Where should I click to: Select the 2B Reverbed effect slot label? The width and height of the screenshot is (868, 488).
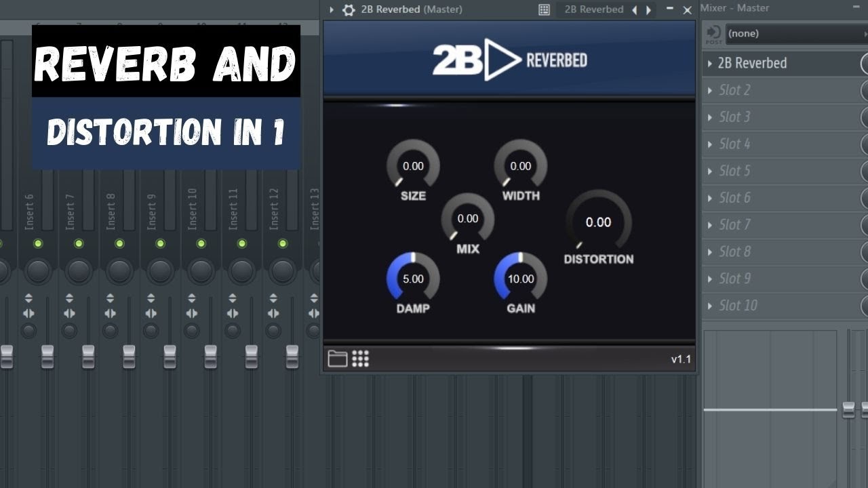[752, 63]
